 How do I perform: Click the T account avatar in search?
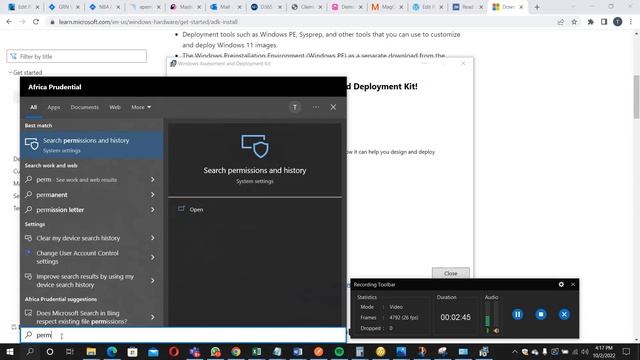point(295,107)
